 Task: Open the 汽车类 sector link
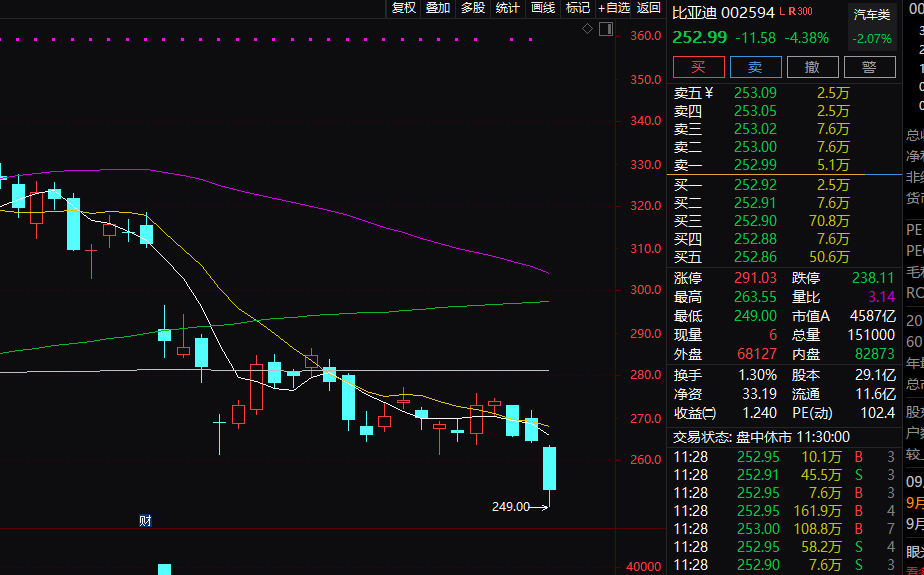coord(871,14)
